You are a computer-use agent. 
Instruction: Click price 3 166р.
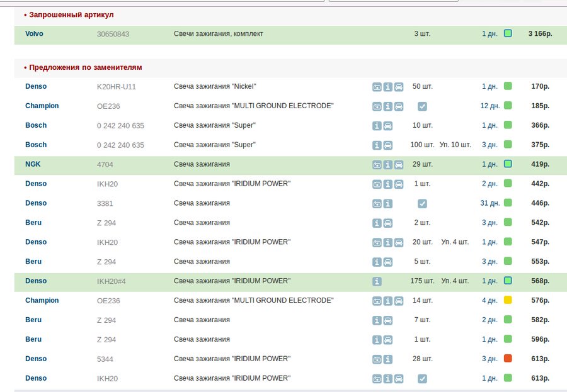pyautogui.click(x=541, y=33)
